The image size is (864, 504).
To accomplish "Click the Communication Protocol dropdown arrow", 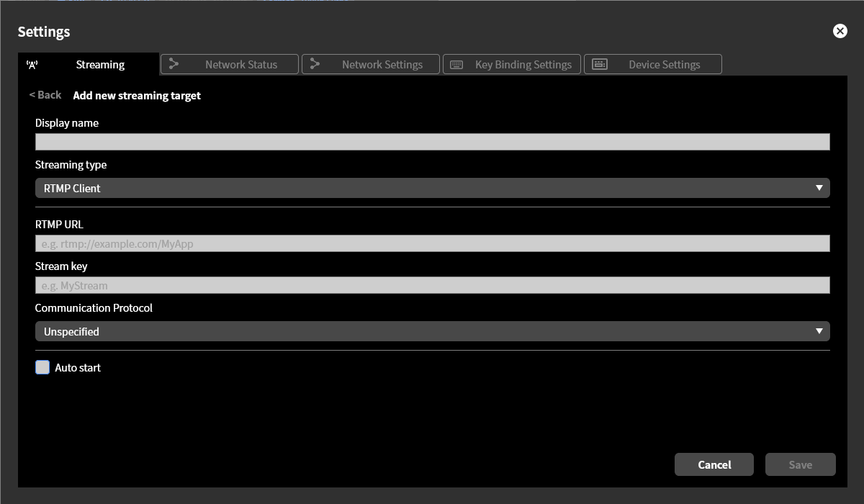I will [819, 330].
